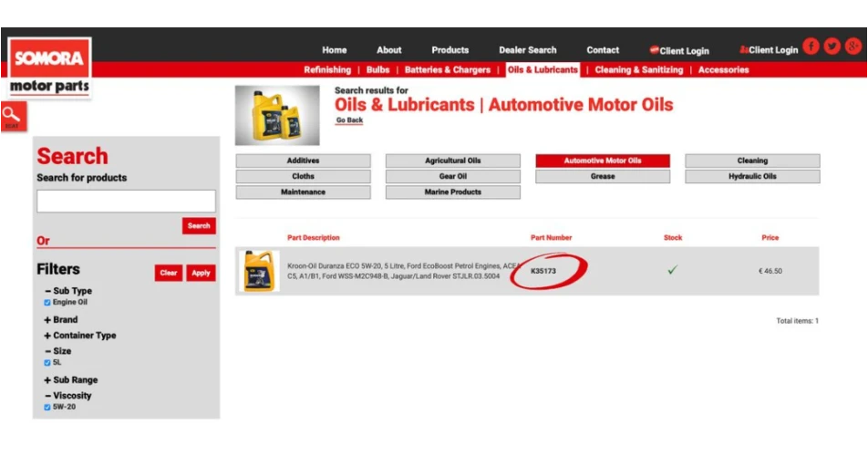Screen dimensions: 868x456
Task: Uncheck the 5W-20 viscosity filter
Action: coord(47,408)
